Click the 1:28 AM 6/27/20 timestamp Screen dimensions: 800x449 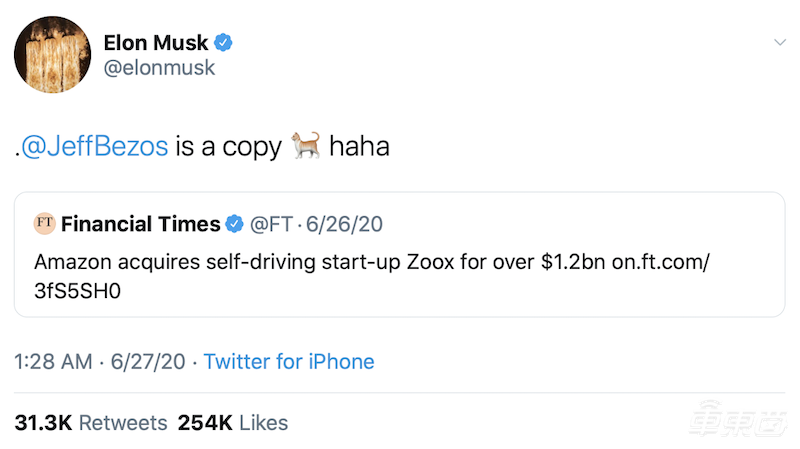click(x=100, y=361)
